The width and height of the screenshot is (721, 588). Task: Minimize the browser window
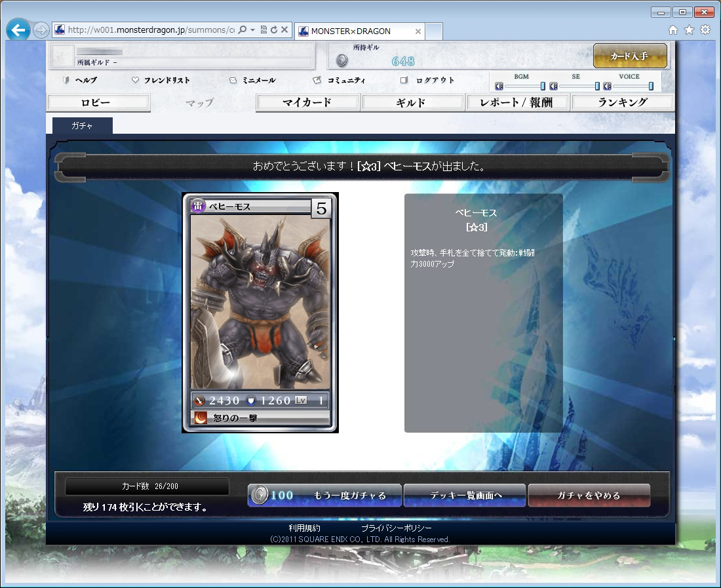[661, 12]
